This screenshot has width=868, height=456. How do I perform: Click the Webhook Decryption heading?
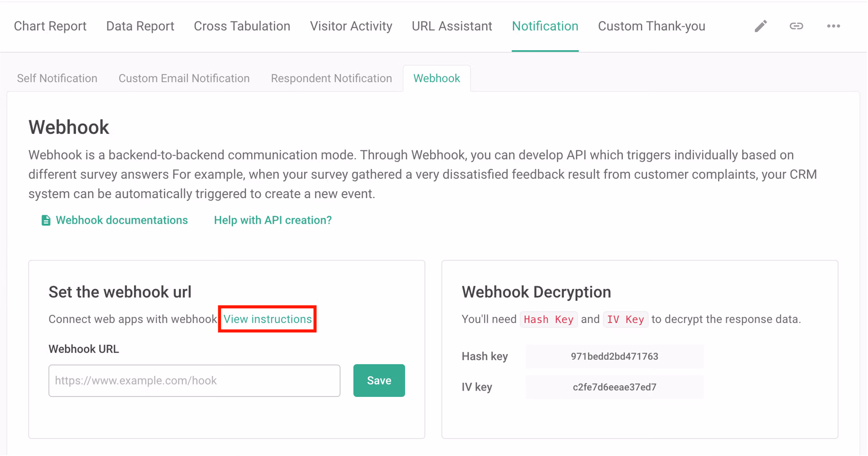click(x=536, y=292)
